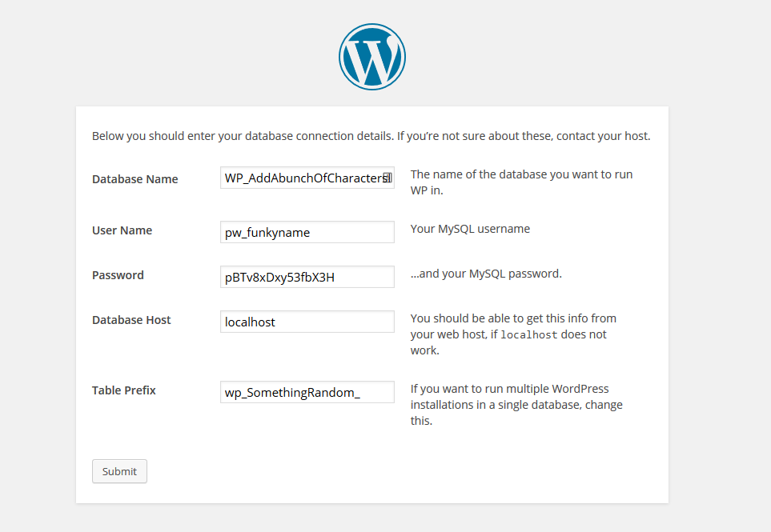Image resolution: width=771 pixels, height=532 pixels.
Task: Click the "User Name" label
Action: click(122, 230)
